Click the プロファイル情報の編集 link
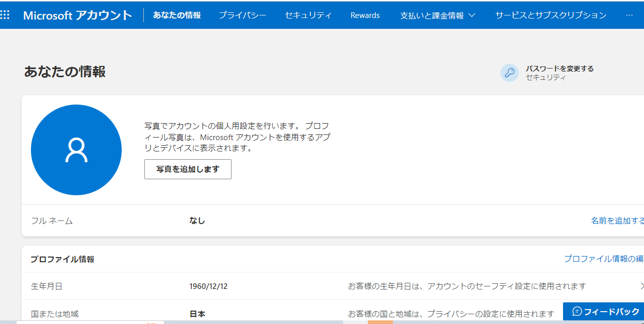The width and height of the screenshot is (644, 324). click(x=604, y=259)
